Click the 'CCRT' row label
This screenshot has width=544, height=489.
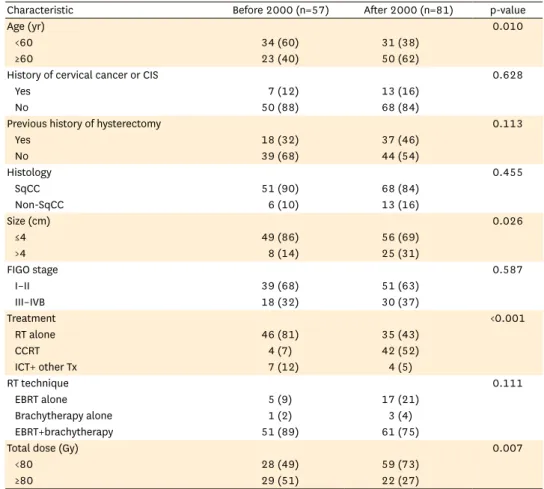click(x=27, y=351)
